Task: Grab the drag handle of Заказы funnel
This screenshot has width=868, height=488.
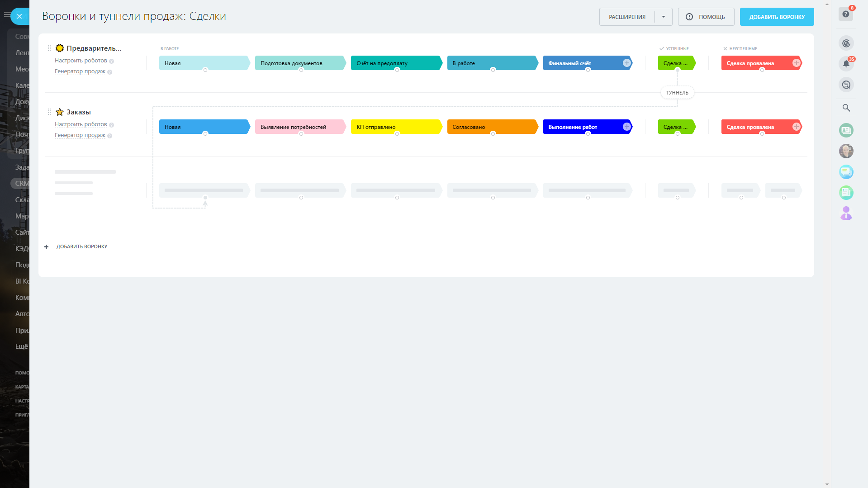Action: pyautogui.click(x=49, y=112)
